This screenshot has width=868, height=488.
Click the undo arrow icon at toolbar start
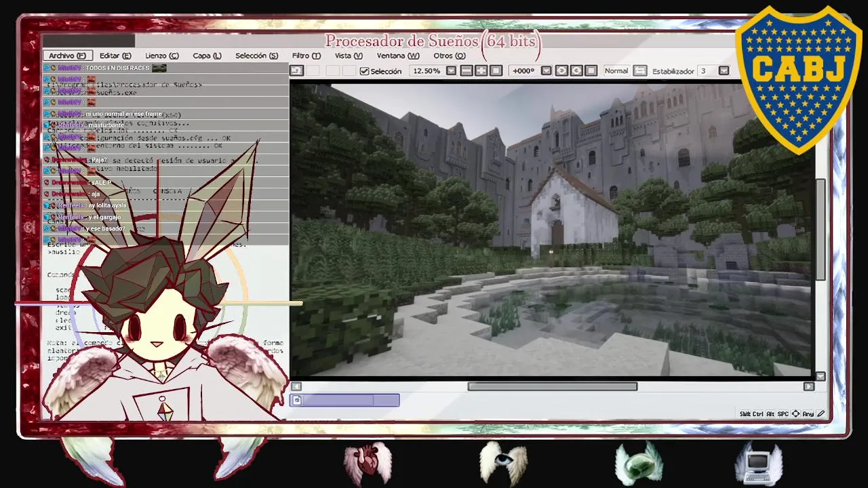[x=296, y=70]
